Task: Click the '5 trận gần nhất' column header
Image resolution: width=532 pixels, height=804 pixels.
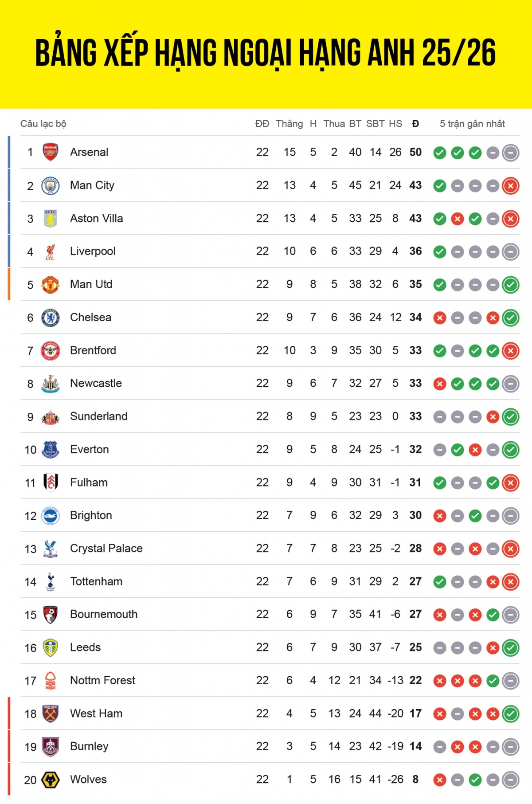Action: point(472,124)
